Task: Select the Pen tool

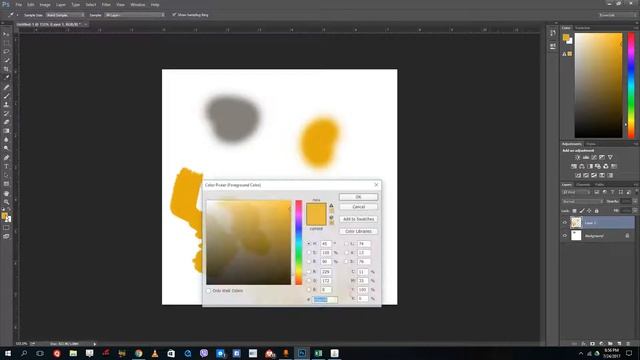Action: (x=6, y=158)
